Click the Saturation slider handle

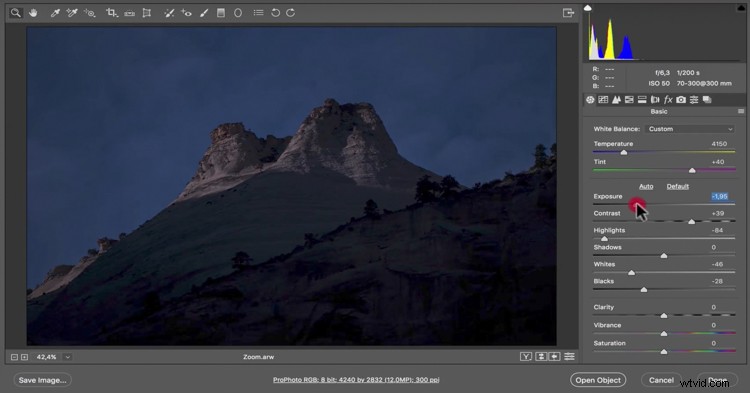pos(664,352)
